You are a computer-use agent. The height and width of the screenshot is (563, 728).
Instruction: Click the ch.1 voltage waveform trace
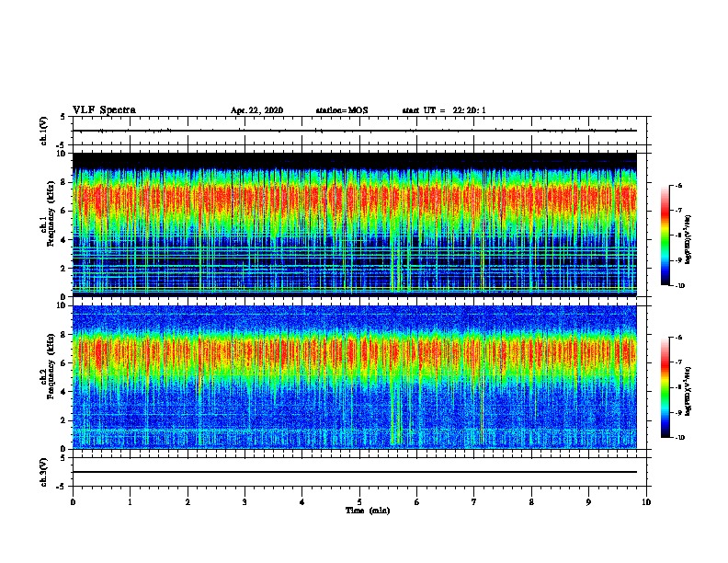355,131
